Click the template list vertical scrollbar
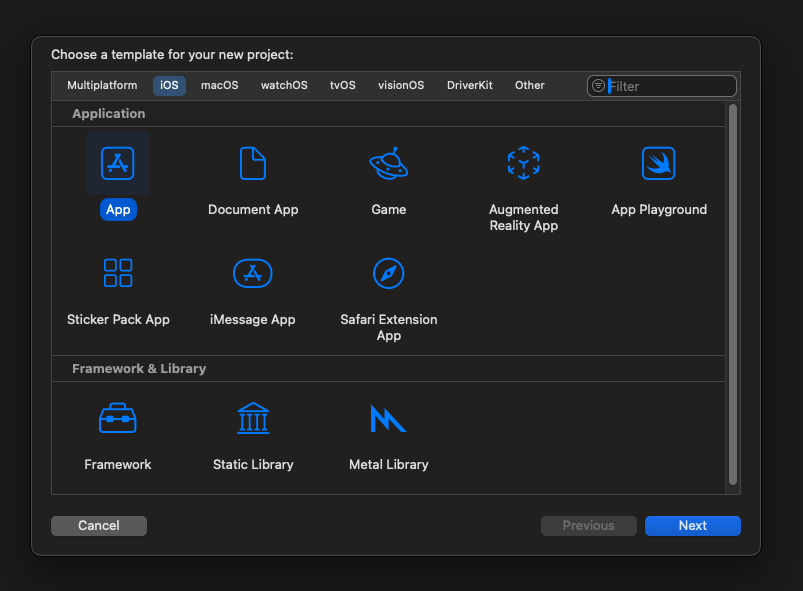The width and height of the screenshot is (803, 591). (x=733, y=295)
